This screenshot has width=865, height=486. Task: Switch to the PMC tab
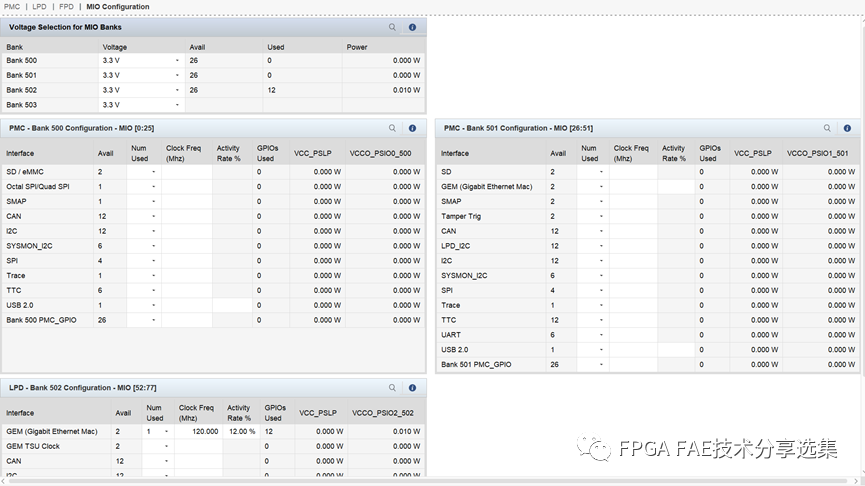tap(12, 7)
